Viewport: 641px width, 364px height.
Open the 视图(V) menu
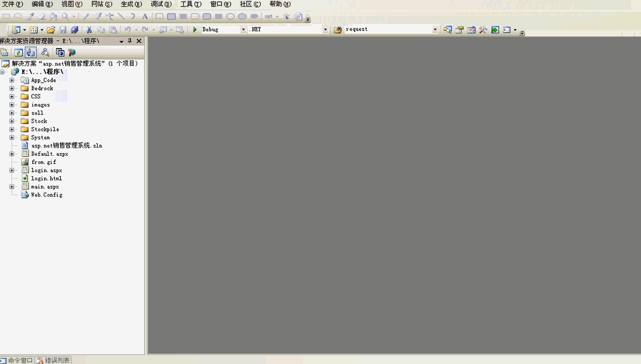[x=72, y=4]
